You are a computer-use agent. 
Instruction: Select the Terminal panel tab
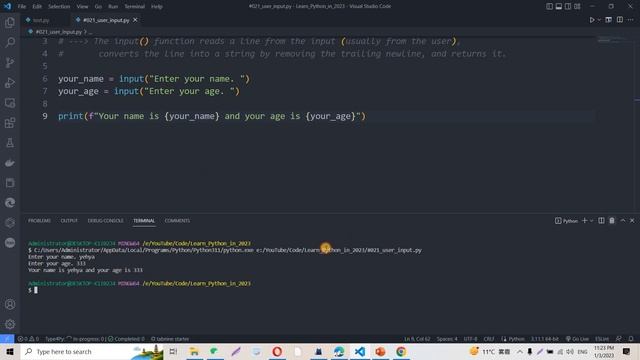pyautogui.click(x=144, y=220)
